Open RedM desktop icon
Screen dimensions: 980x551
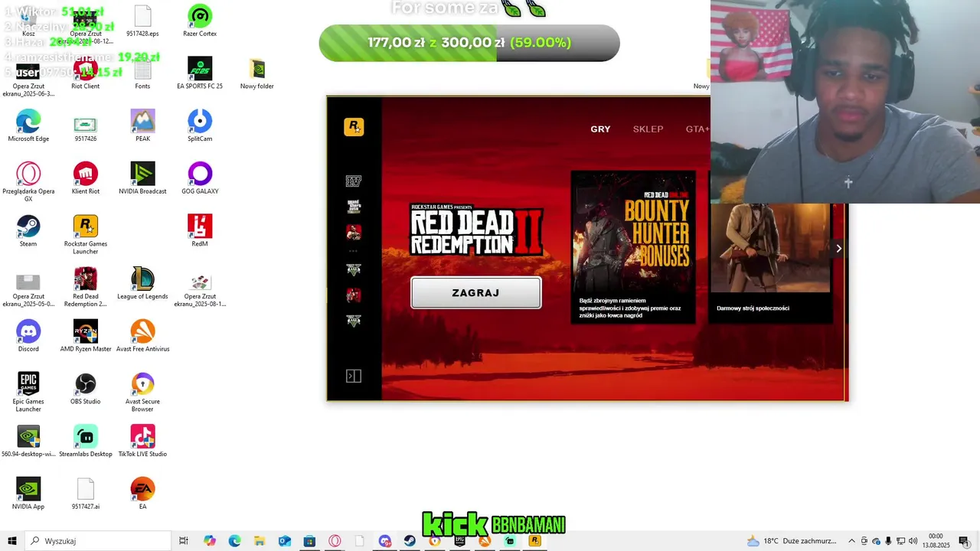pyautogui.click(x=200, y=230)
